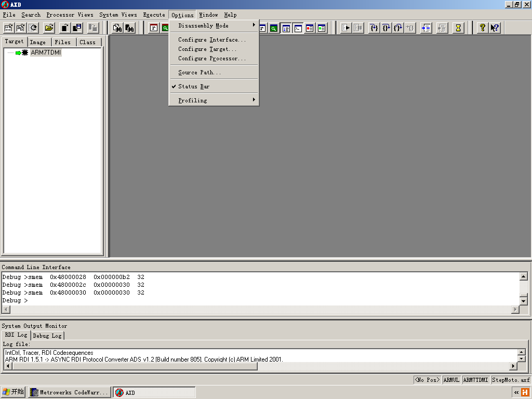Image resolution: width=532 pixels, height=399 pixels.
Task: Open the Watchpoints view icon with green dot
Action: (x=322, y=28)
